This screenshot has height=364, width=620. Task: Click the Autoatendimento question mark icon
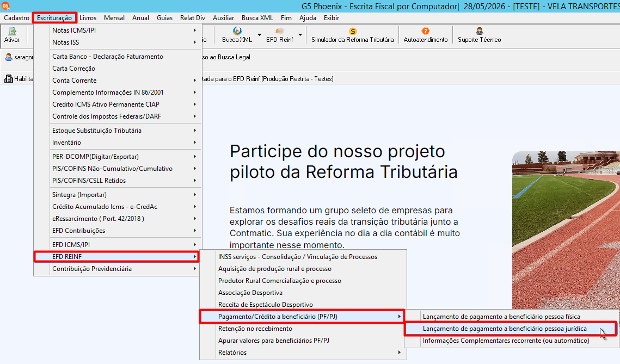pos(426,31)
